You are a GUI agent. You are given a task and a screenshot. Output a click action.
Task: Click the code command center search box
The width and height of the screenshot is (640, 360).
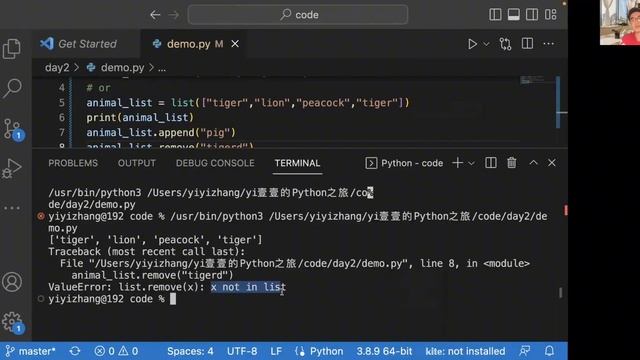298,15
